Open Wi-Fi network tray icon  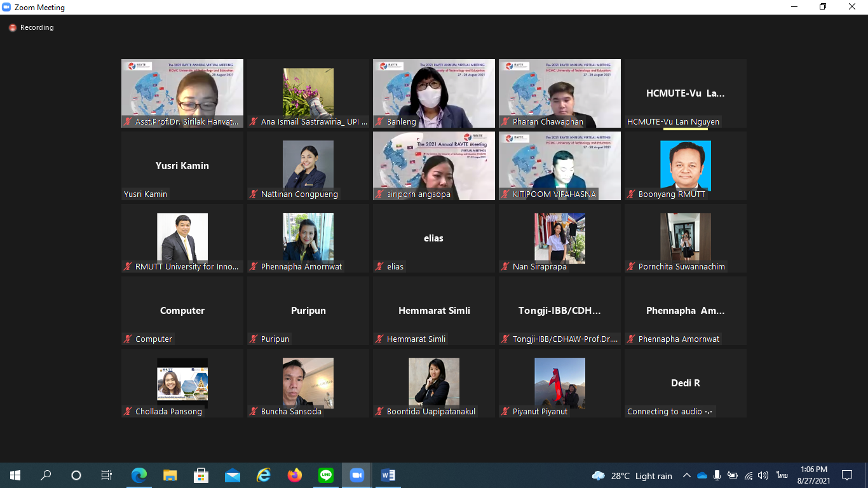(749, 475)
